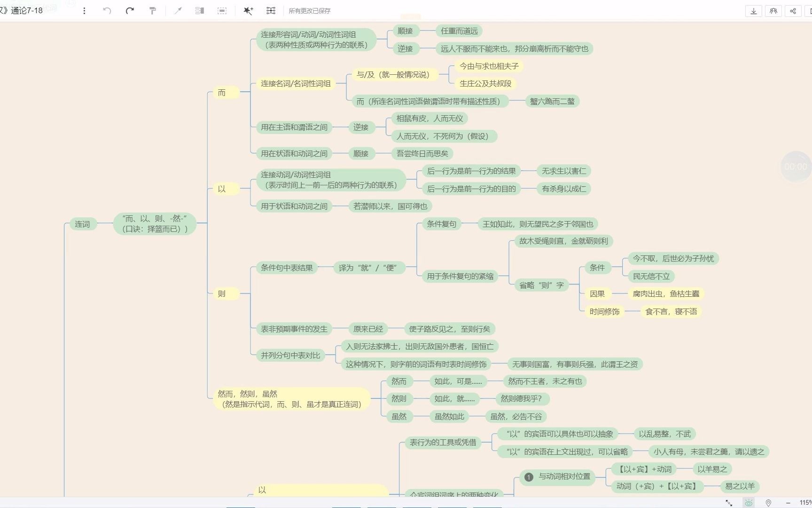
Task: Click the redo arrow
Action: pos(130,11)
